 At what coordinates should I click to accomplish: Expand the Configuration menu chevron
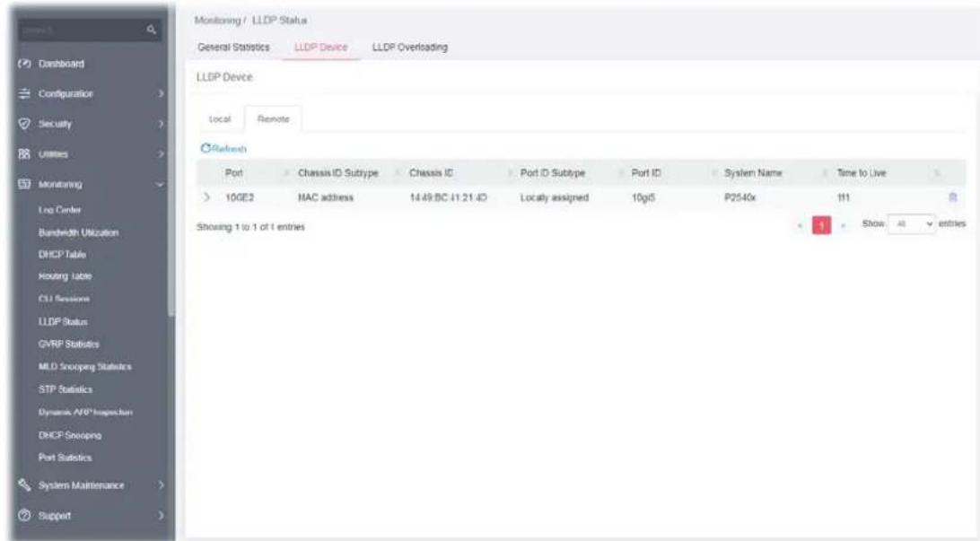pos(161,93)
